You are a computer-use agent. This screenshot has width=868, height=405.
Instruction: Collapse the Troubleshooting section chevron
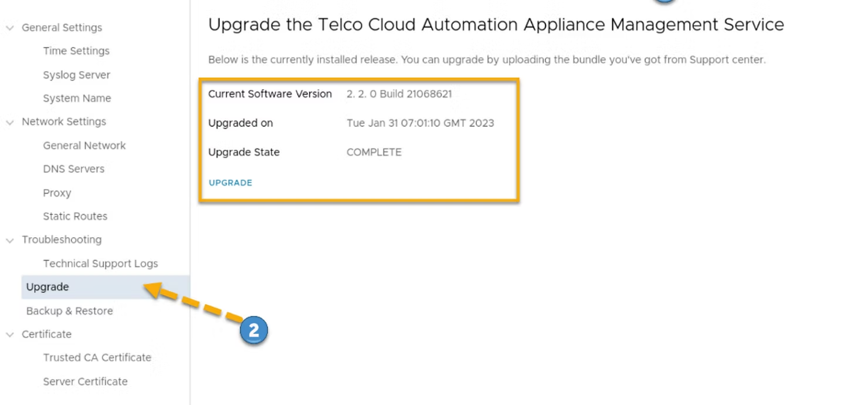coord(10,240)
